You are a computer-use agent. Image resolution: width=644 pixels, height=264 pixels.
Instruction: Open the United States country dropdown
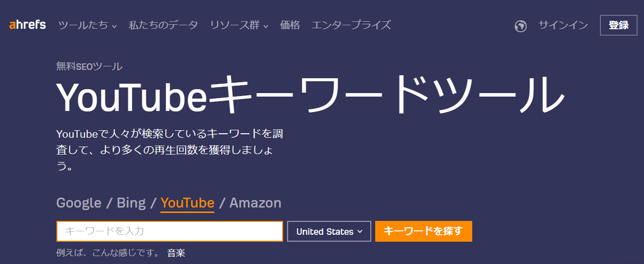tap(329, 231)
